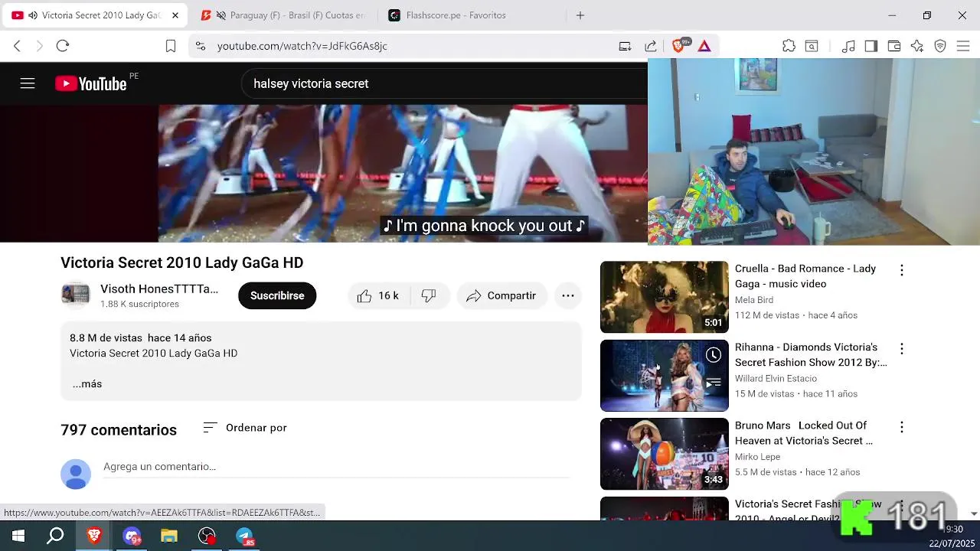This screenshot has width=980, height=551.
Task: Click the 797 comentarios heading
Action: (x=119, y=430)
